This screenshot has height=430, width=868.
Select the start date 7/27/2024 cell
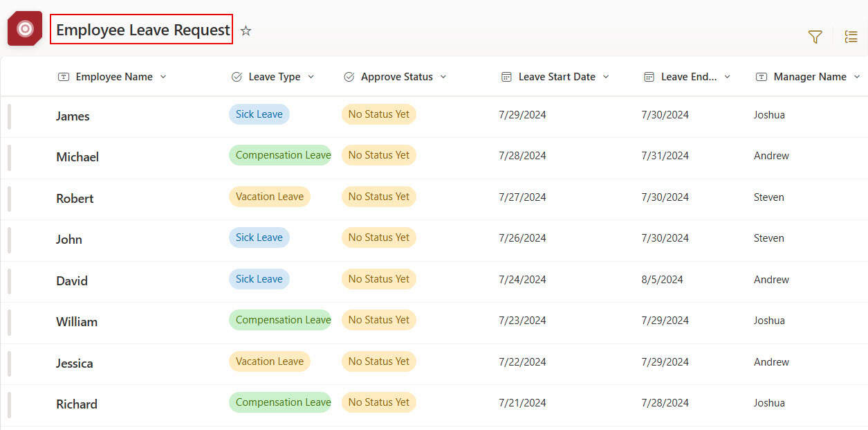coord(522,197)
